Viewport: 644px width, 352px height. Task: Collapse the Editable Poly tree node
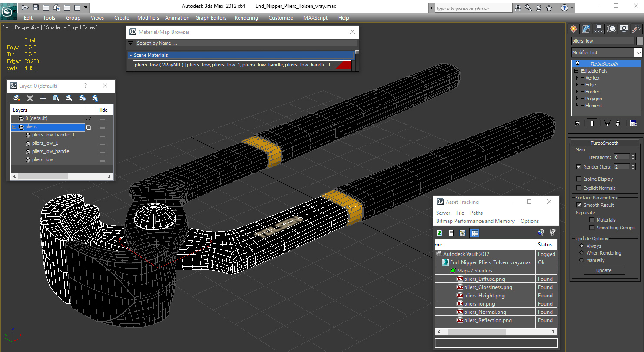[x=577, y=71]
